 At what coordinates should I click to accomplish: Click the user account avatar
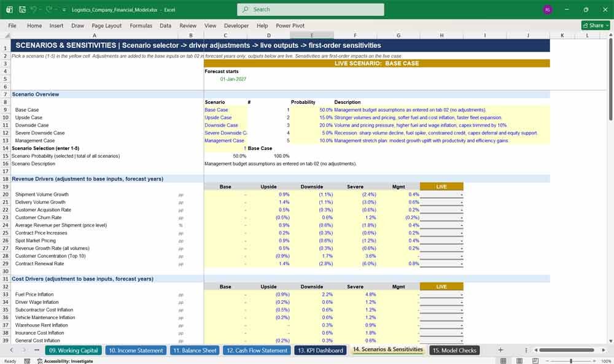coord(548,9)
